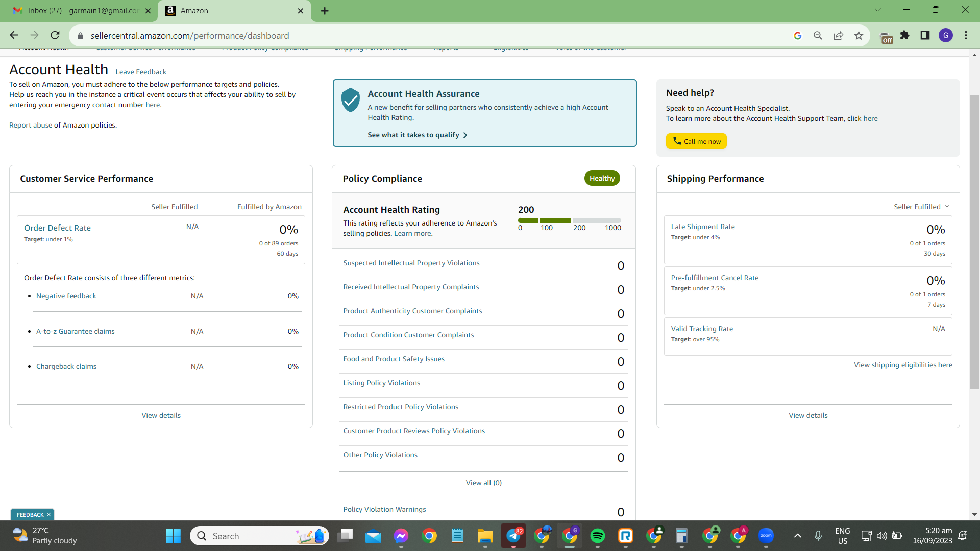
Task: Dismiss the FEEDBACK tag with X
Action: [x=48, y=515]
